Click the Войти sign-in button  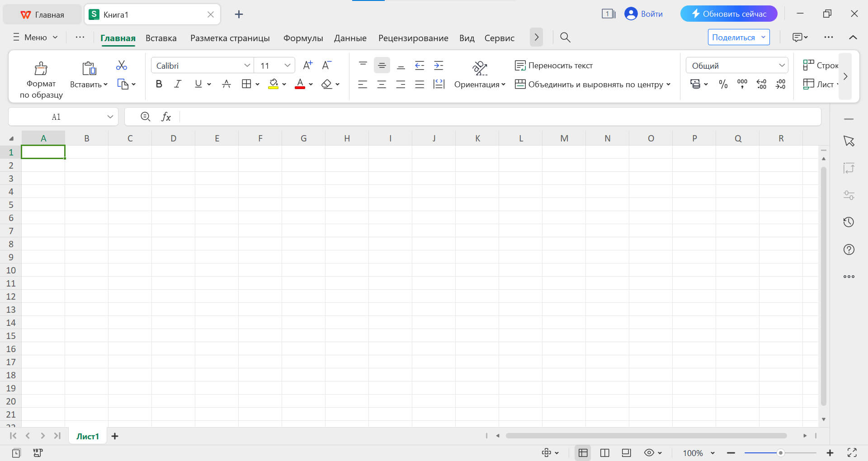pos(644,14)
